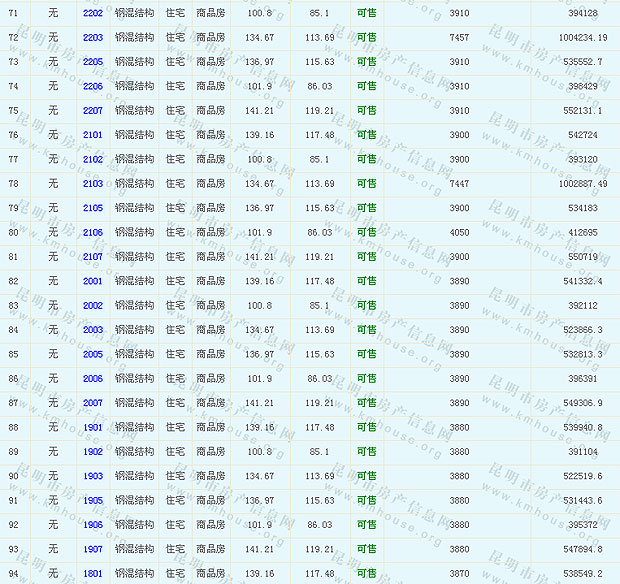This screenshot has width=620, height=584.
Task: View room 2003 details
Action: point(93,330)
